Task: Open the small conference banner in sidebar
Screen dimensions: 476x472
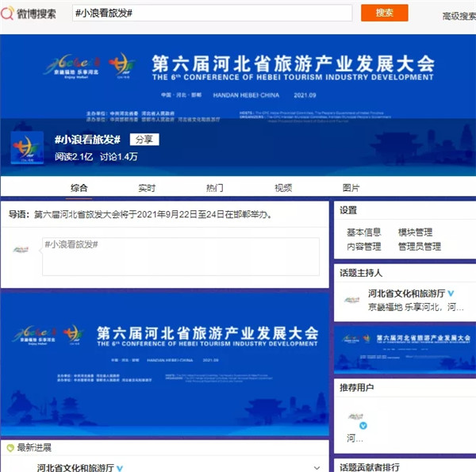Action: [x=405, y=351]
